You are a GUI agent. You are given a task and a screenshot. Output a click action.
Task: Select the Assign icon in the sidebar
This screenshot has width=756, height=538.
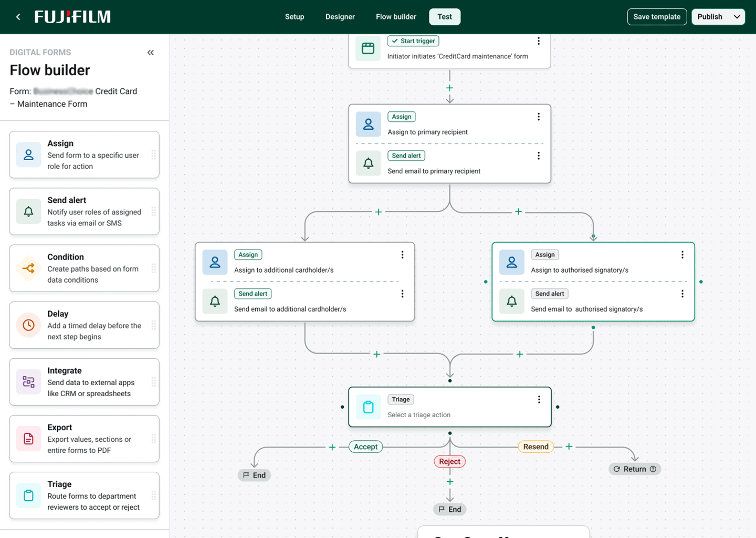(x=28, y=154)
